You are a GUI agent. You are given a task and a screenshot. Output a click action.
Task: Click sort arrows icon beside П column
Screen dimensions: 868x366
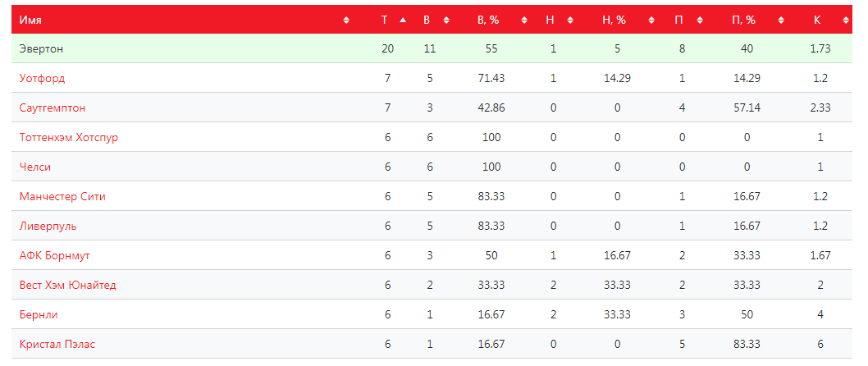(699, 20)
